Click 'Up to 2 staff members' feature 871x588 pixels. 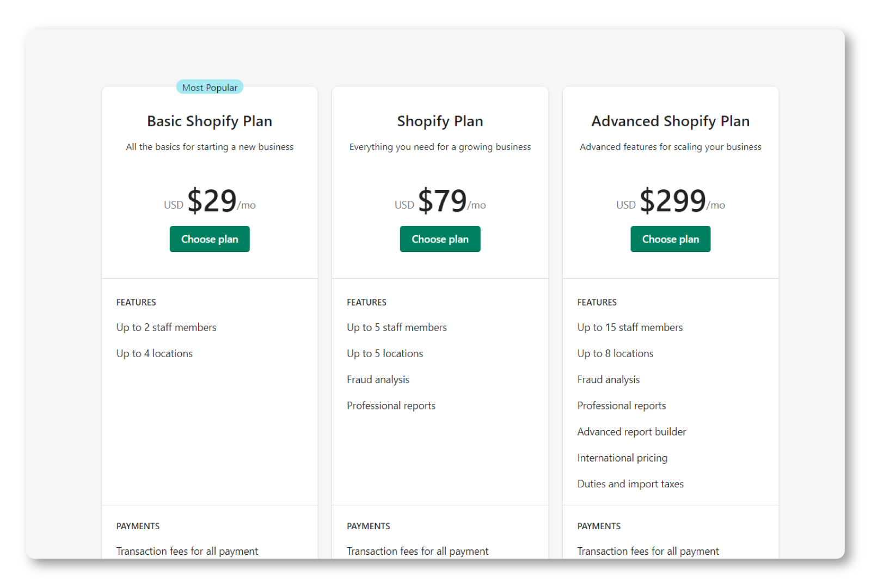click(x=166, y=327)
